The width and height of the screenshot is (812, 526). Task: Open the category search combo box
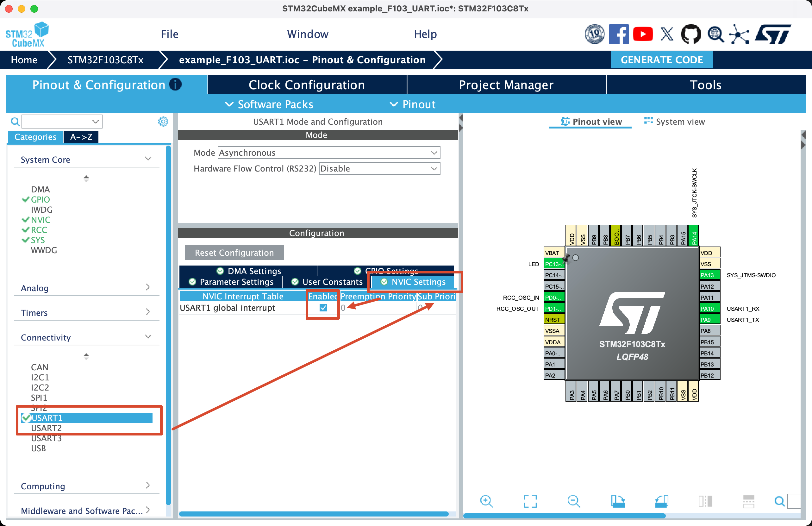[x=62, y=122]
